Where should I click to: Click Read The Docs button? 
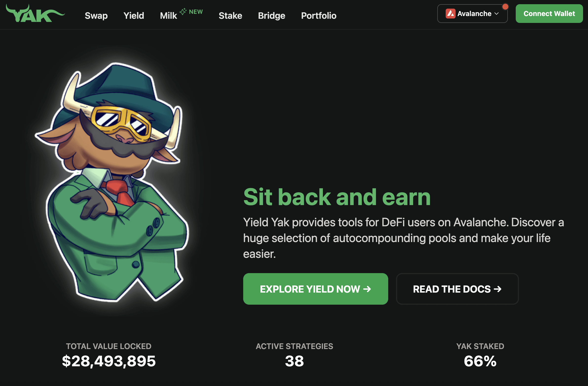[457, 289]
